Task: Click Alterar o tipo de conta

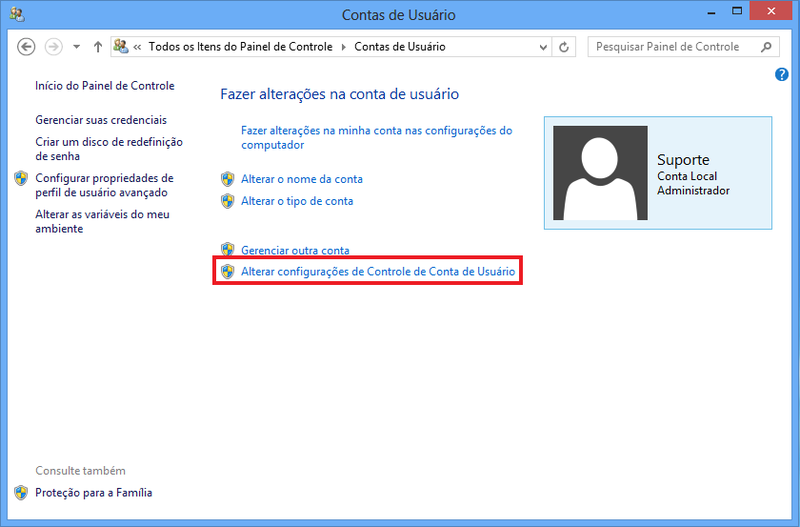Action: [x=297, y=201]
